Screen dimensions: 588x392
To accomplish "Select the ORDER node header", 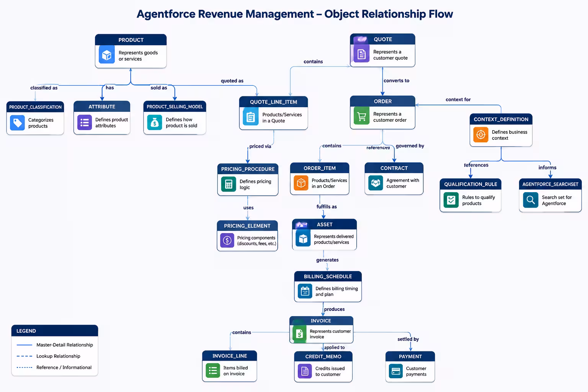I will 382,101.
